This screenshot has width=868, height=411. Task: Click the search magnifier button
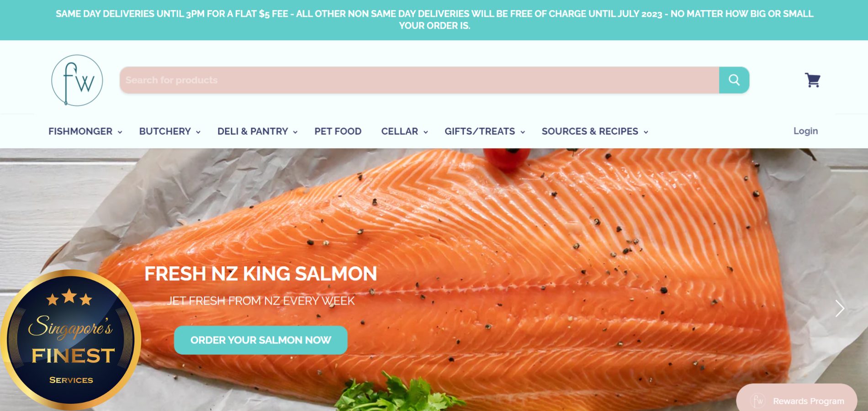tap(734, 80)
